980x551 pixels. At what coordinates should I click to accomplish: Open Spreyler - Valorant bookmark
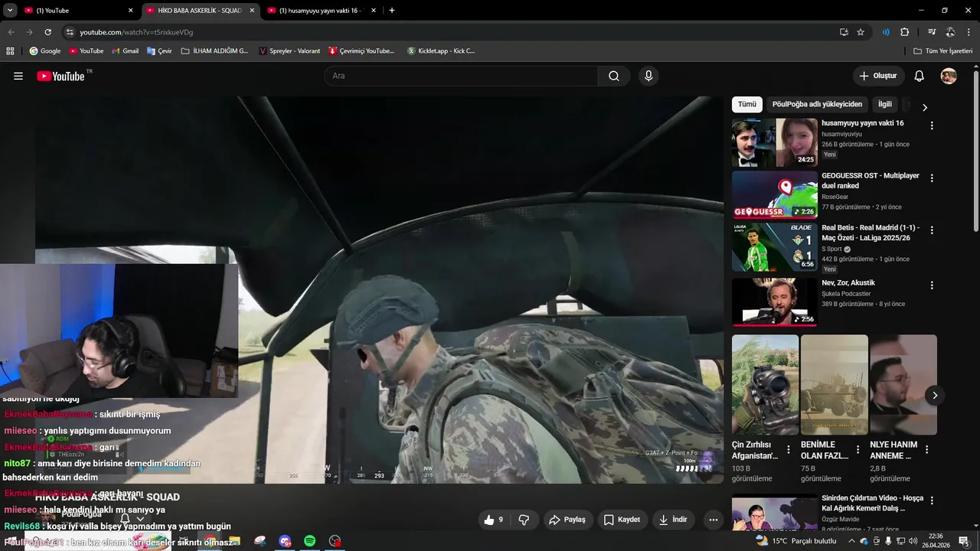pyautogui.click(x=289, y=51)
